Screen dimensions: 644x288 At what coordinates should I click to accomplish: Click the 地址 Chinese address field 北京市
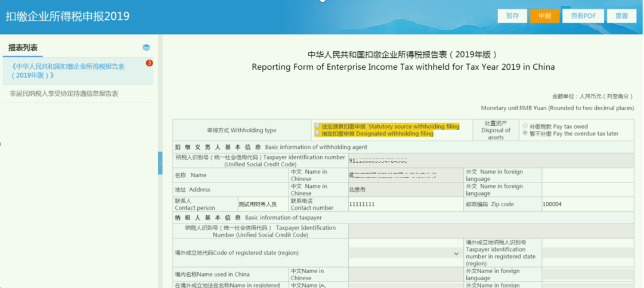(x=406, y=190)
